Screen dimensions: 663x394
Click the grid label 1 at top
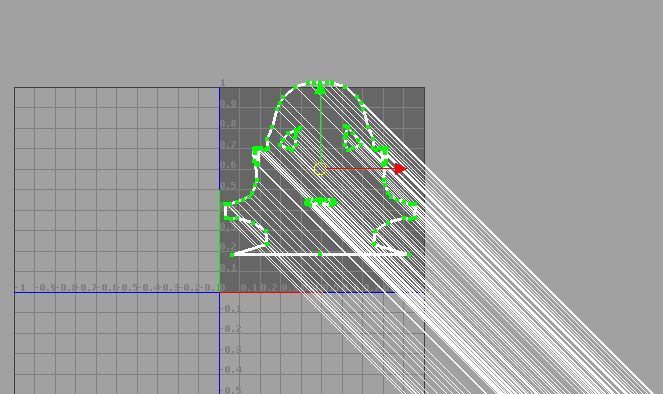coord(222,82)
